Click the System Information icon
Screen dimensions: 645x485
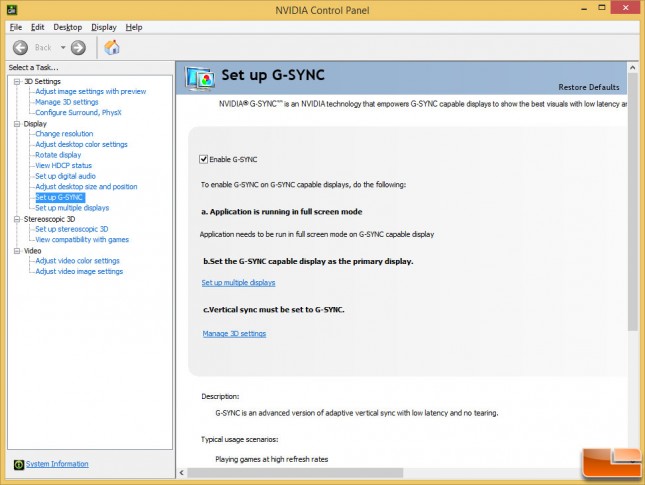click(19, 464)
